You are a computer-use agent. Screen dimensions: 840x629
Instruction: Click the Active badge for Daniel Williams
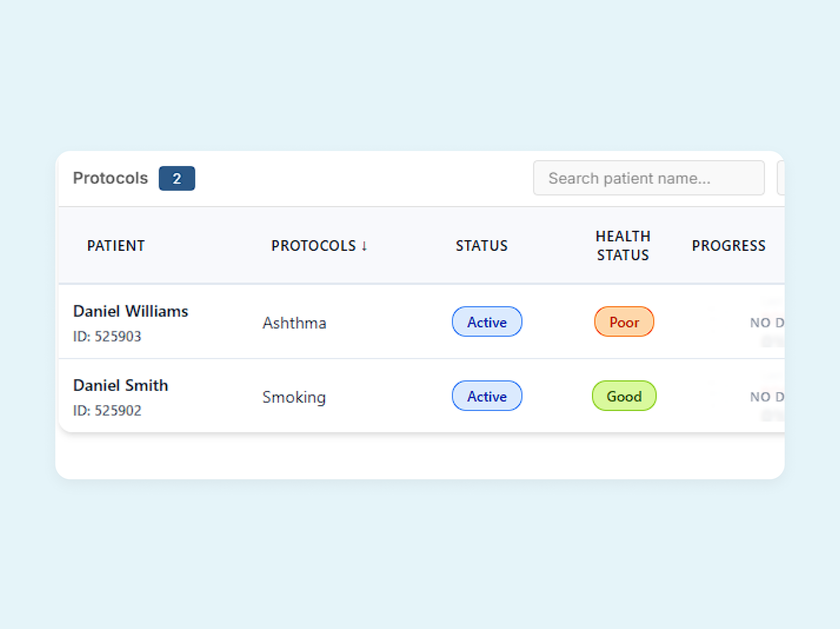[486, 322]
